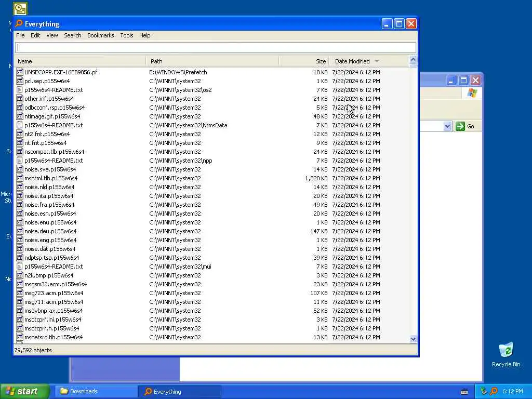The height and width of the screenshot is (399, 532).
Task: Select msgsm32.acm.p155w6s4 file name
Action: tap(56, 284)
